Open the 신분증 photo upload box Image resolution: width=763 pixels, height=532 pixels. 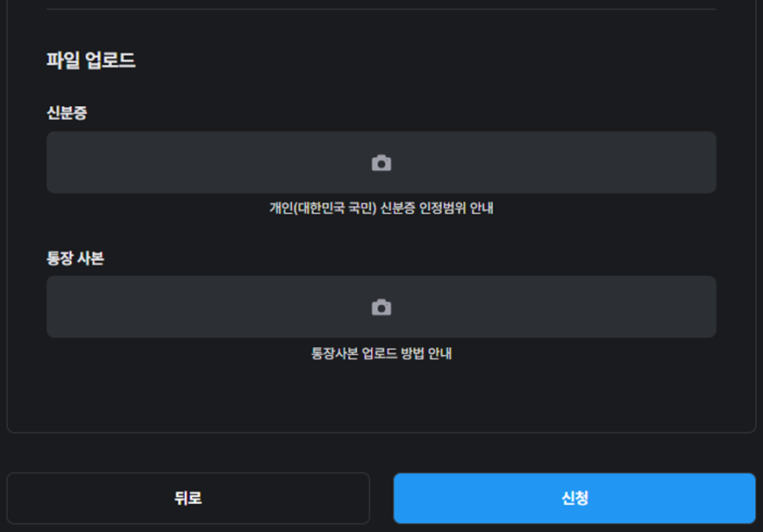click(263, 163)
